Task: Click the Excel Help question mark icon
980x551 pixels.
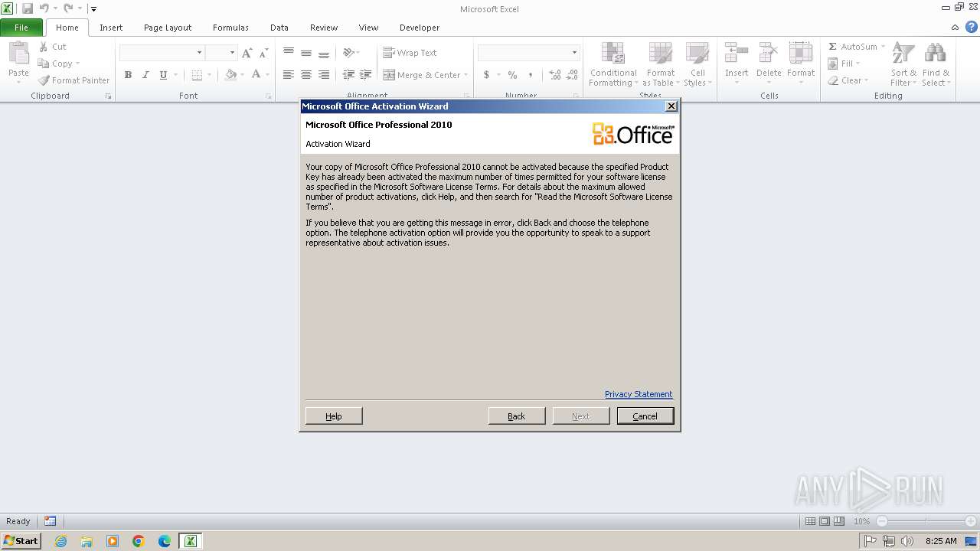Action: coord(971,27)
